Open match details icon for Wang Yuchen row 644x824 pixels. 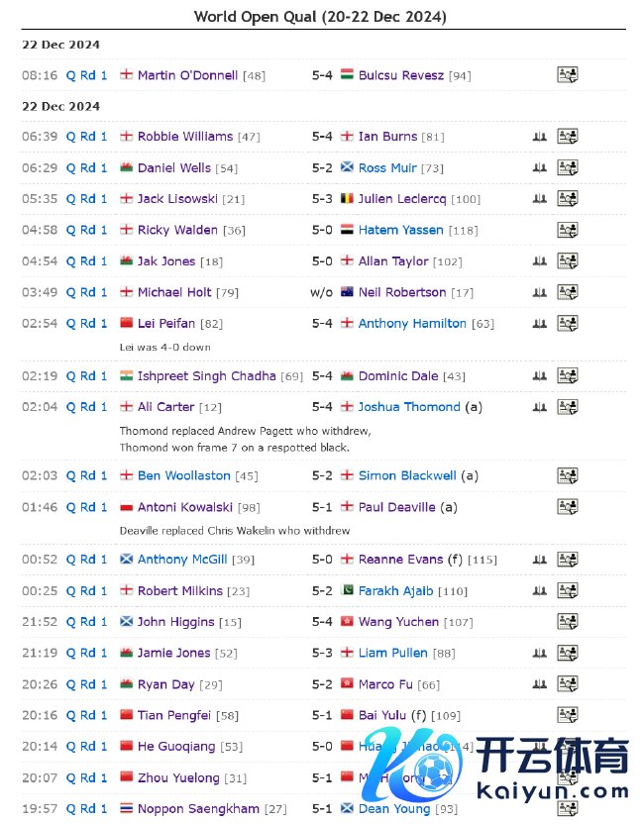click(567, 622)
